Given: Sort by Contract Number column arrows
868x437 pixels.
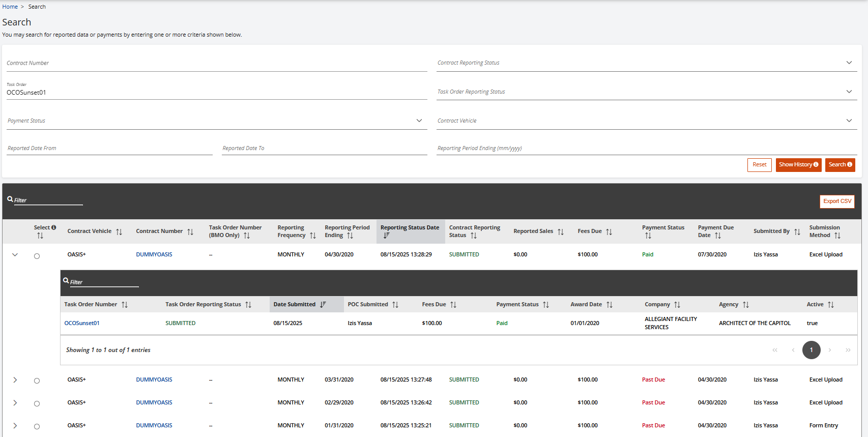Looking at the screenshot, I should coord(190,232).
